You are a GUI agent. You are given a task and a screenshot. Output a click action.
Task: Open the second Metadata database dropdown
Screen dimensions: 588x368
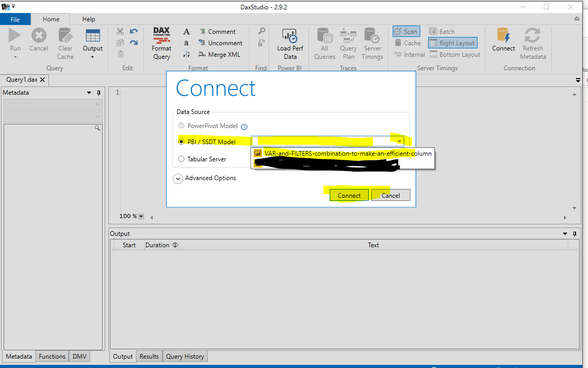[53, 117]
